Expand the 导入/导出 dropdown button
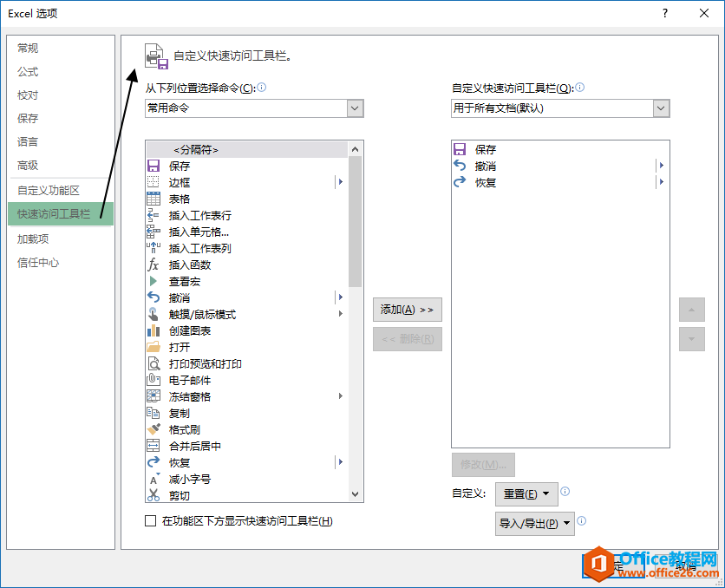725x588 pixels. coord(535,523)
